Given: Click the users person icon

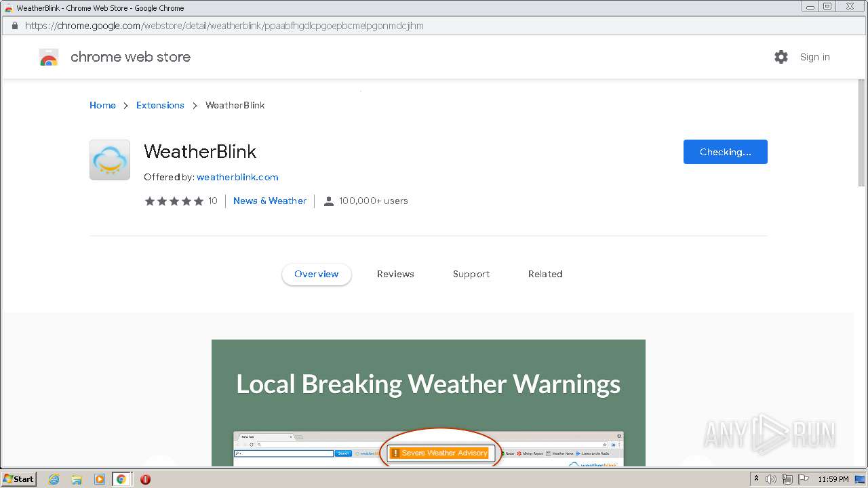Looking at the screenshot, I should pos(329,201).
